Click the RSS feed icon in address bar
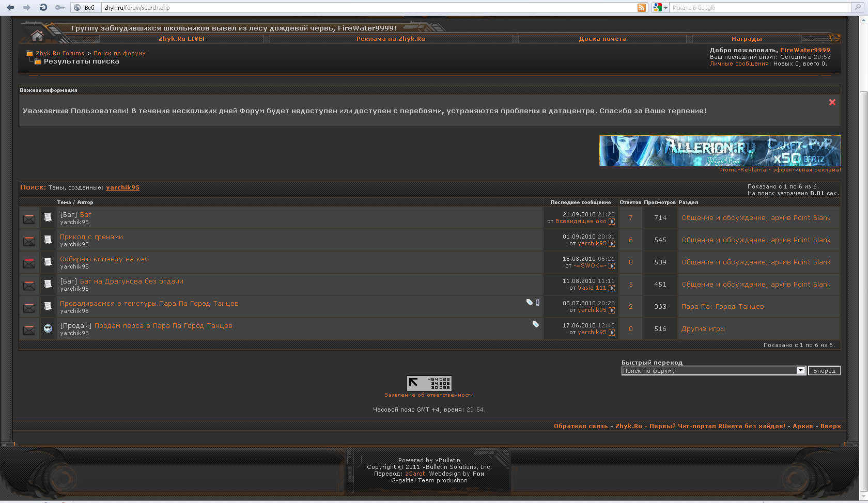The width and height of the screenshot is (868, 503). (642, 7)
